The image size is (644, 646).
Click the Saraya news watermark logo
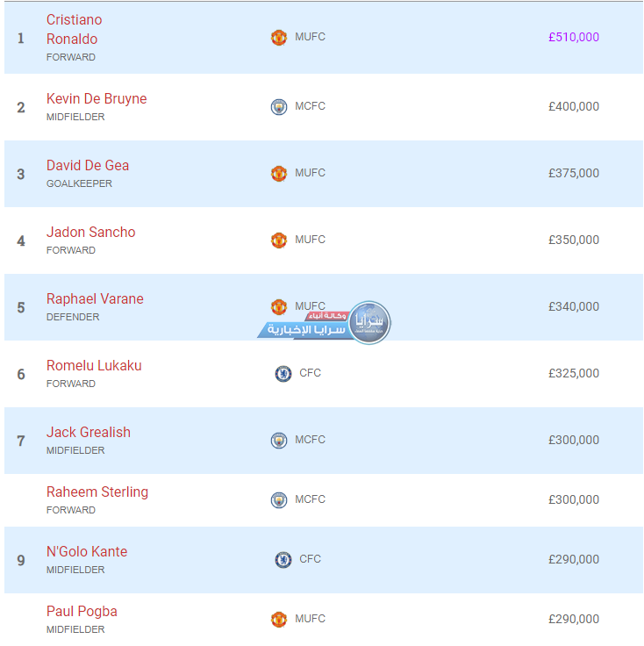click(369, 323)
